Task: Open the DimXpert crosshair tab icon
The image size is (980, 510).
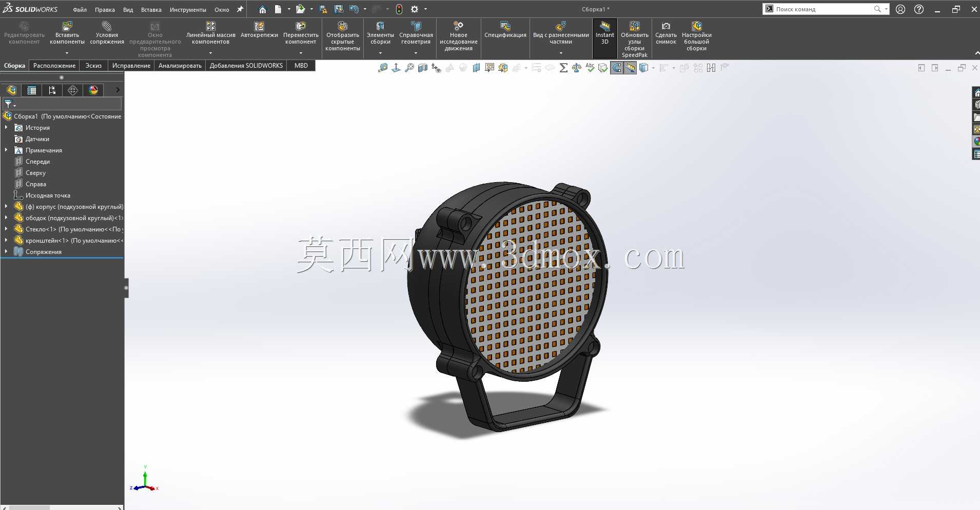Action: [73, 90]
